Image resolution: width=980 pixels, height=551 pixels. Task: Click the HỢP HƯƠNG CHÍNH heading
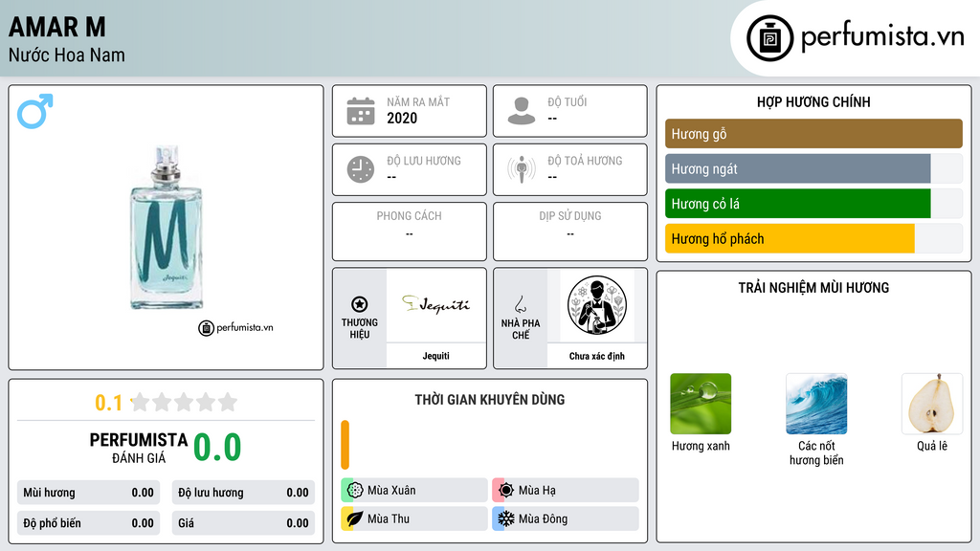(813, 101)
